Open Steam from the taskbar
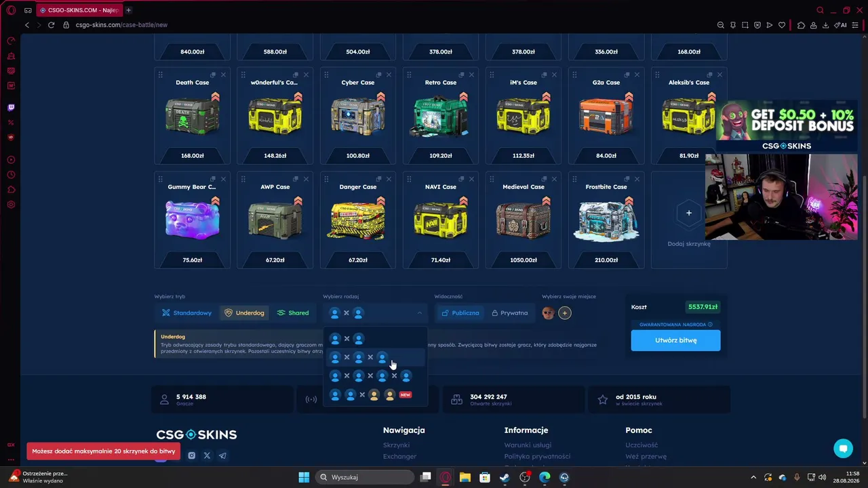868x488 pixels. (x=505, y=477)
